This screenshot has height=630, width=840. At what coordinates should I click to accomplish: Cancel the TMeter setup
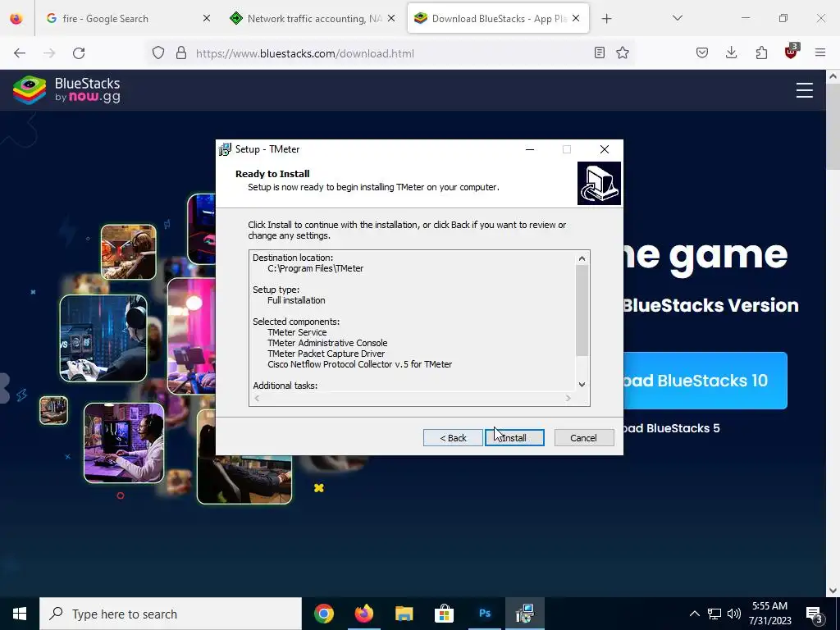coord(583,438)
